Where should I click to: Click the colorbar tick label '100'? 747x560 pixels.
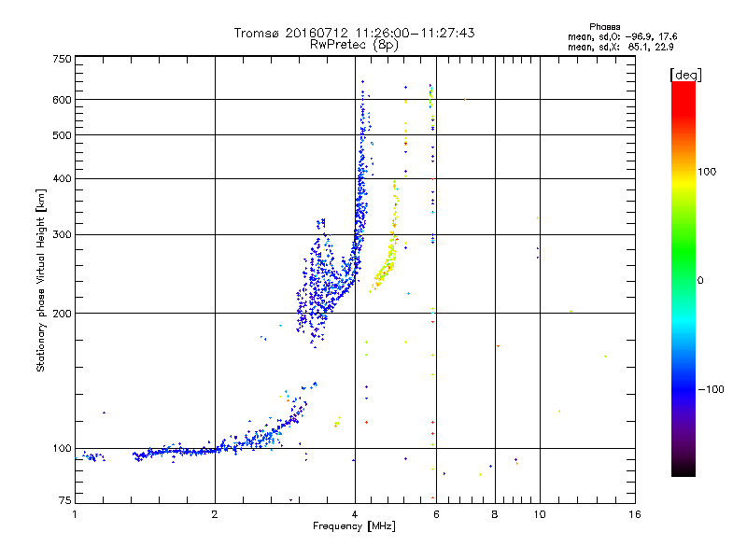click(x=707, y=172)
